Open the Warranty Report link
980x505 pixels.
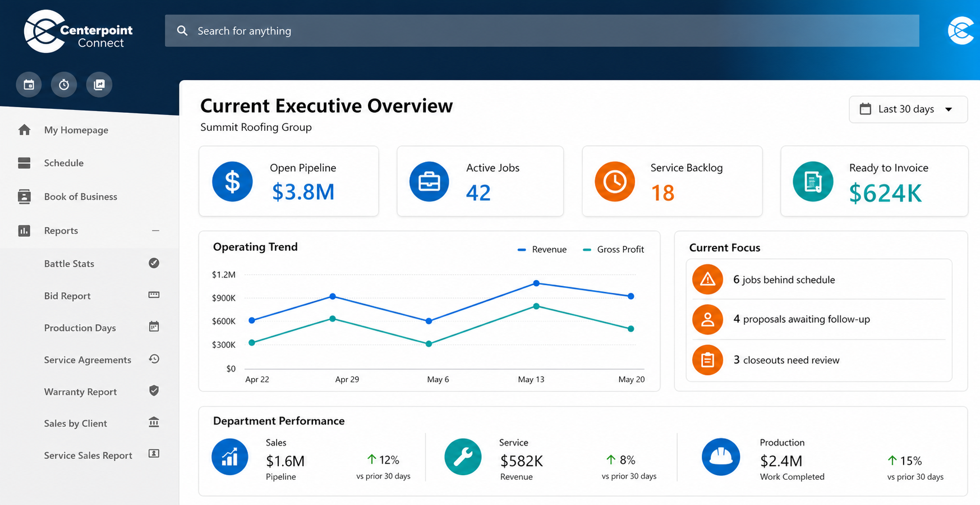pyautogui.click(x=80, y=392)
